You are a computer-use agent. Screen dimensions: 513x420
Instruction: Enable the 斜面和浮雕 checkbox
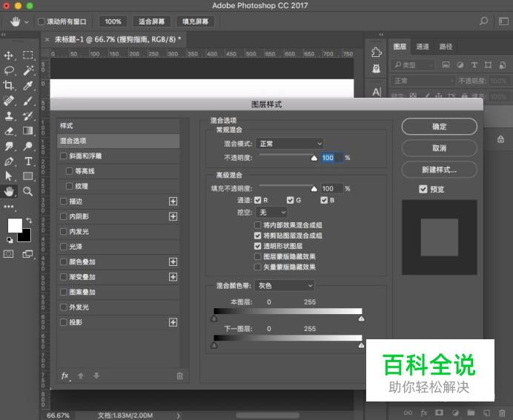[x=64, y=156]
